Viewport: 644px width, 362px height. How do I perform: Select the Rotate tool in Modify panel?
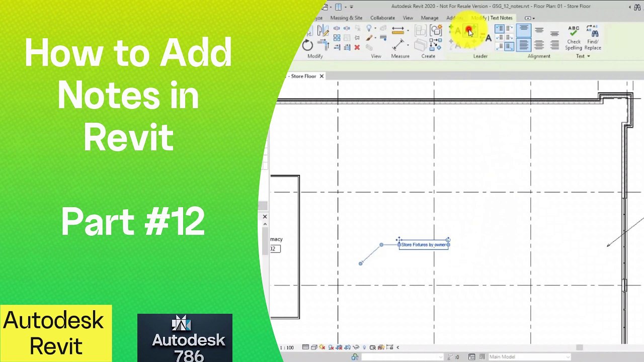[307, 45]
